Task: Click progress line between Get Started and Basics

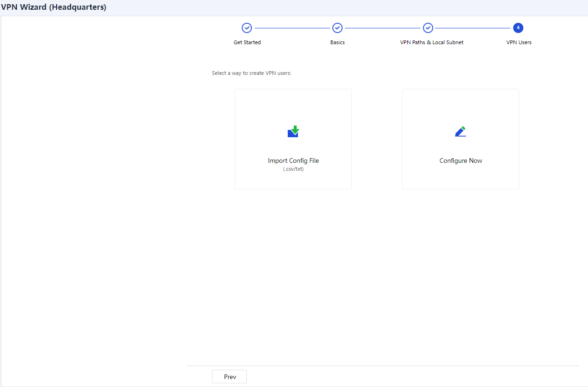Action: click(x=292, y=28)
